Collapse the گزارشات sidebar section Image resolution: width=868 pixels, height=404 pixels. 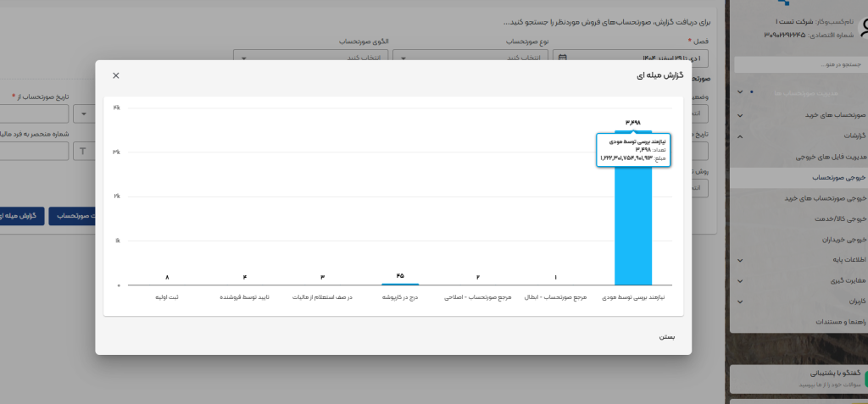click(x=739, y=136)
